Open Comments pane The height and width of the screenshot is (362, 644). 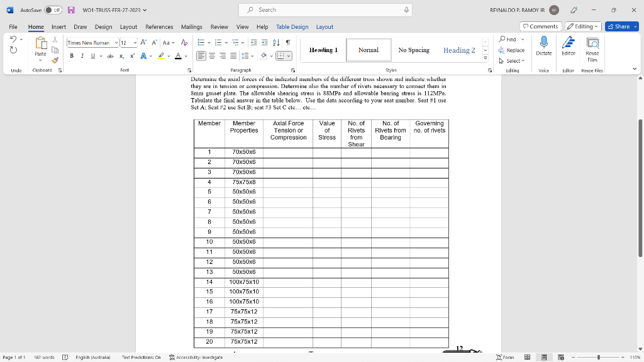click(x=540, y=26)
